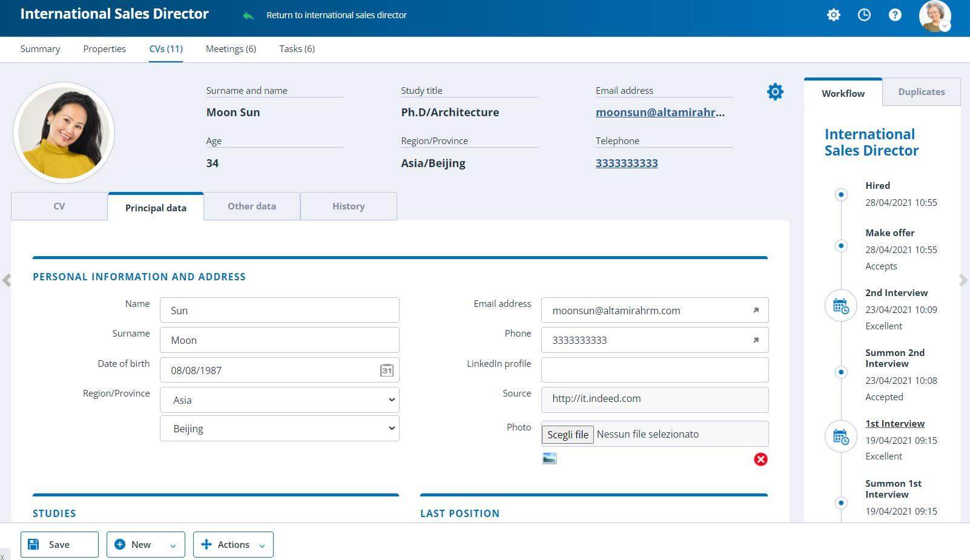
Task: Open the History sub-tab
Action: click(348, 206)
